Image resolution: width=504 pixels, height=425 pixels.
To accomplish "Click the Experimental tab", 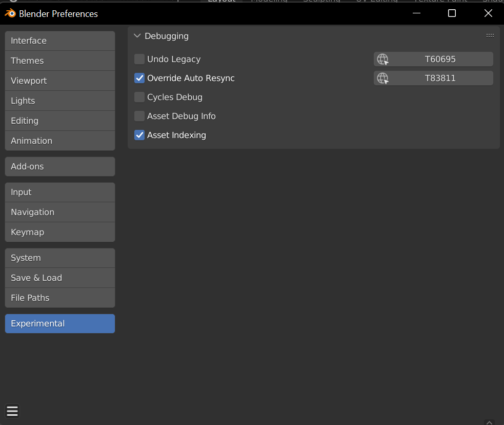I will 60,324.
